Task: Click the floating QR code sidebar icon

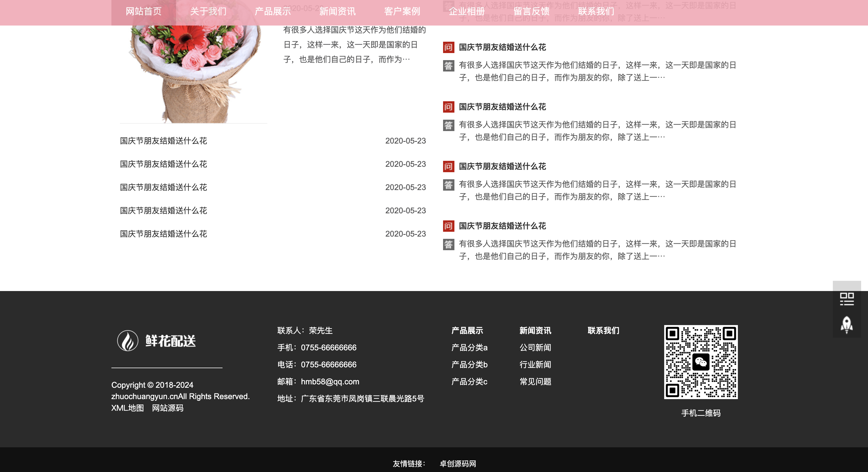Action: (846, 299)
